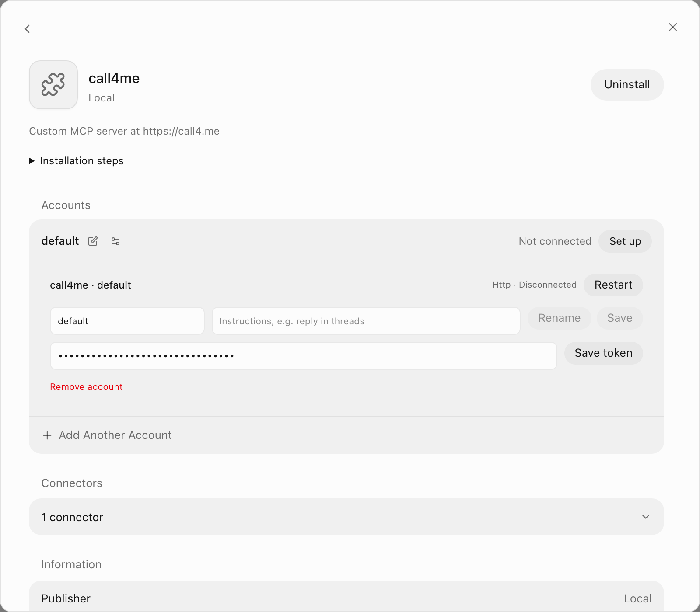The height and width of the screenshot is (612, 700).
Task: Click the Instructions input field
Action: coord(366,321)
